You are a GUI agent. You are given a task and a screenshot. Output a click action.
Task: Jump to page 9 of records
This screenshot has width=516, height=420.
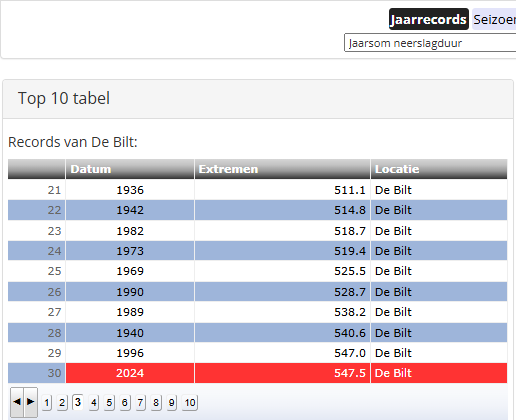pyautogui.click(x=171, y=403)
